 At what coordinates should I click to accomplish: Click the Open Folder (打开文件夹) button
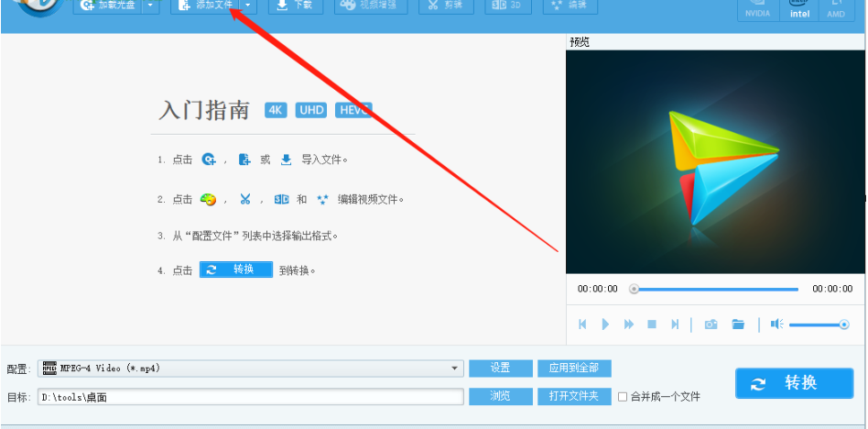point(574,396)
